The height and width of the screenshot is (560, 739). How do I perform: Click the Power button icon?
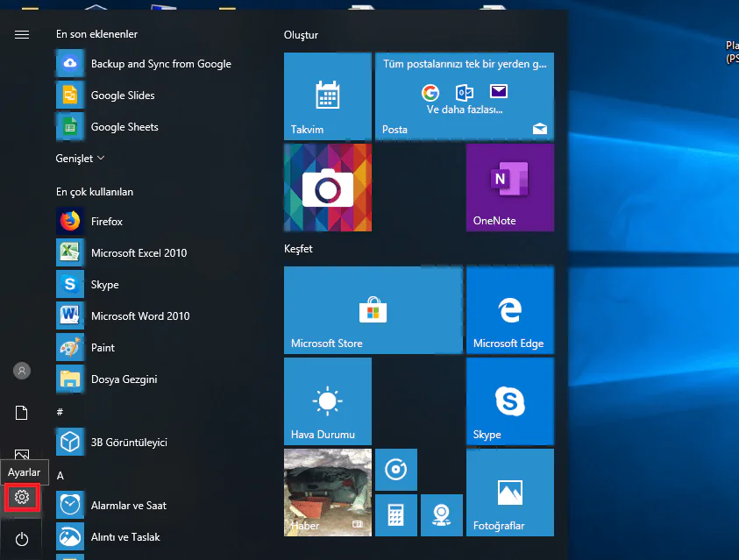point(22,540)
